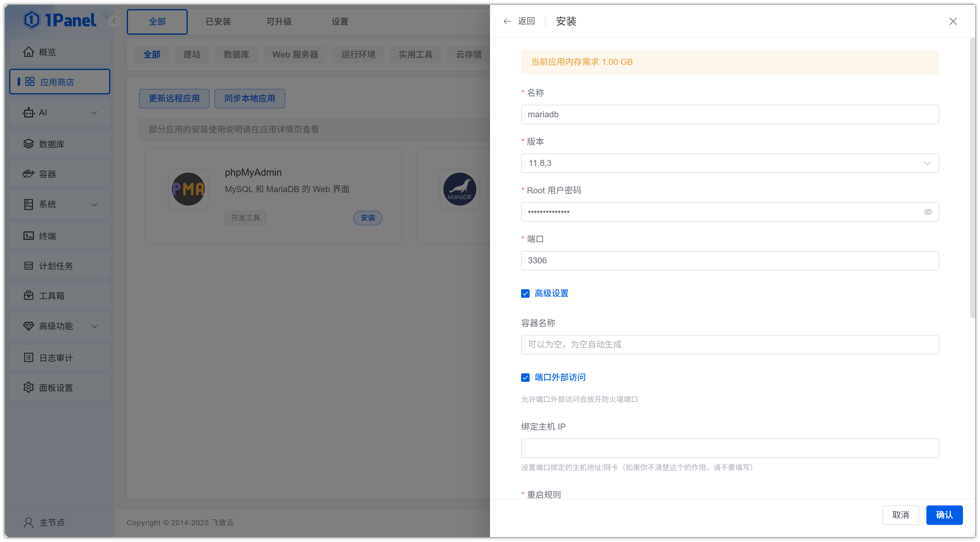Viewport: 980px width, 542px height.
Task: Show Root password with eye icon
Action: pos(928,212)
